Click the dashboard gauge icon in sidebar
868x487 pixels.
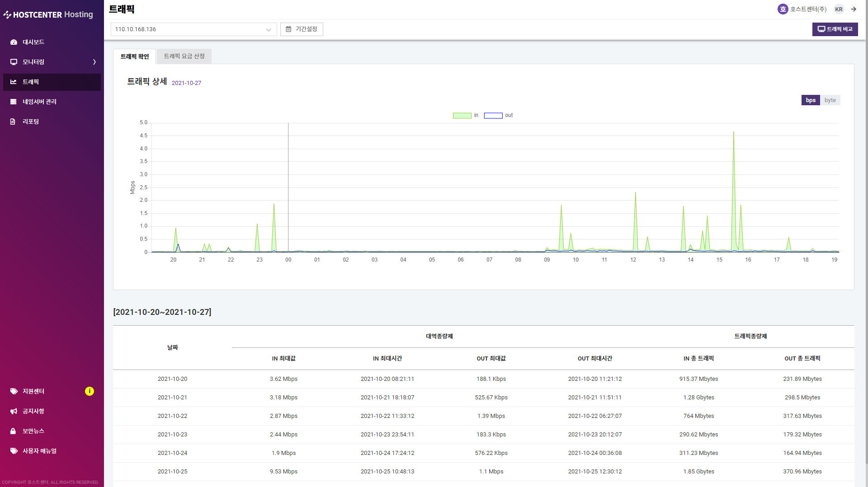pyautogui.click(x=14, y=42)
